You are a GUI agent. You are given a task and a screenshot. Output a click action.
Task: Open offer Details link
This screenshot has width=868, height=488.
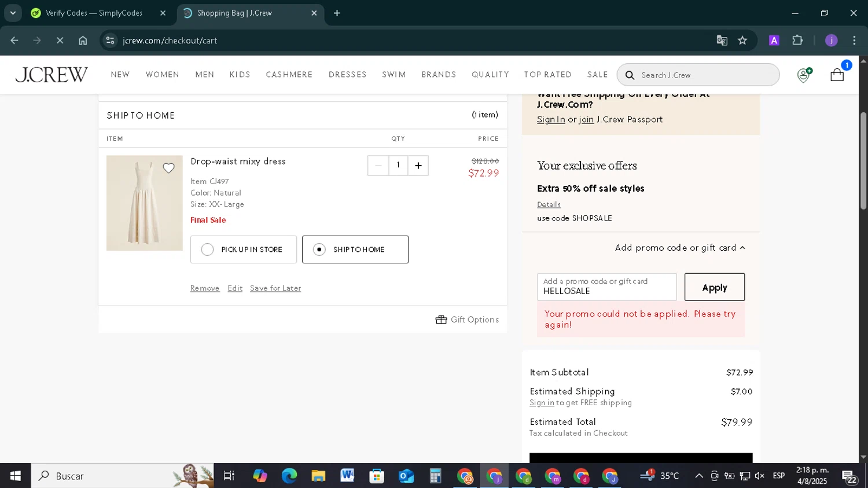(549, 204)
